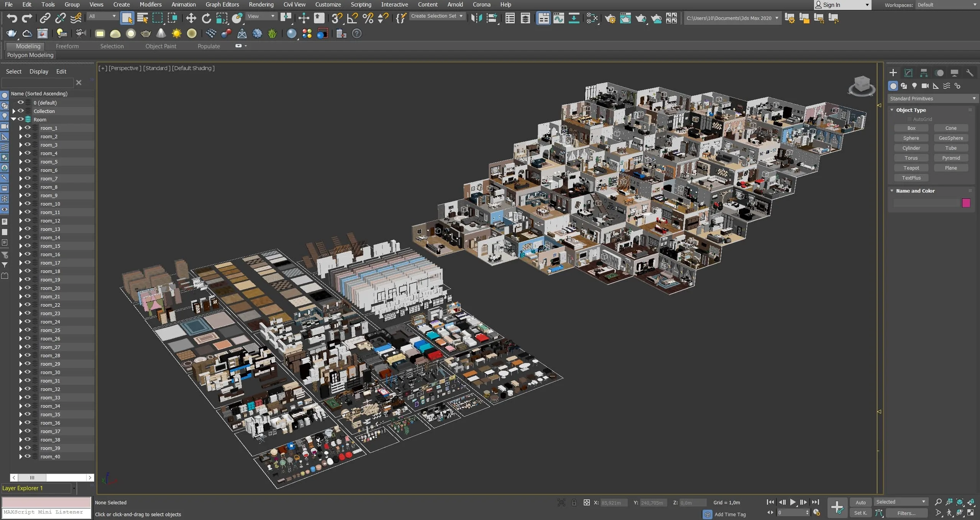The image size is (980, 520).
Task: Switch to the Freeform ribbon tab
Action: click(x=67, y=46)
